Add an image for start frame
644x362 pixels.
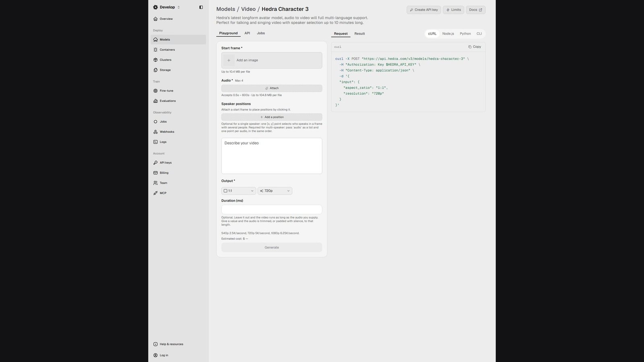(x=272, y=60)
